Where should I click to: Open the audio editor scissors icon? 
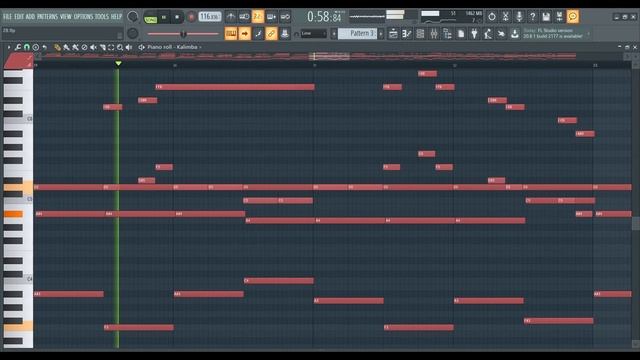pos(505,17)
